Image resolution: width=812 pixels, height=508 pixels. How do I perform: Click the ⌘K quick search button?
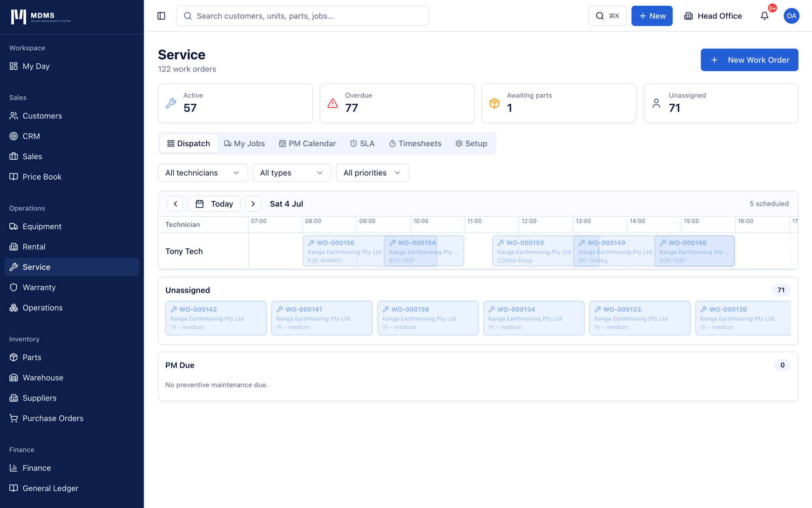(607, 16)
